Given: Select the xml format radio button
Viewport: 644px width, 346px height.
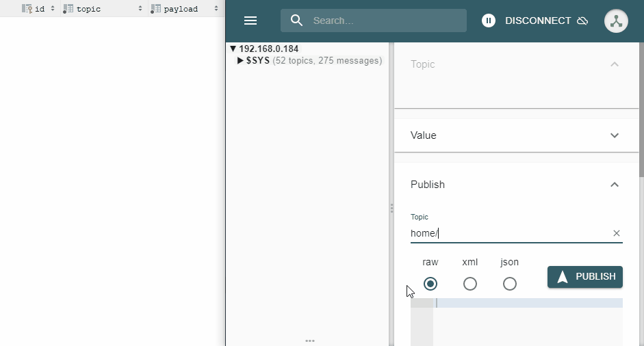Looking at the screenshot, I should pyautogui.click(x=470, y=284).
